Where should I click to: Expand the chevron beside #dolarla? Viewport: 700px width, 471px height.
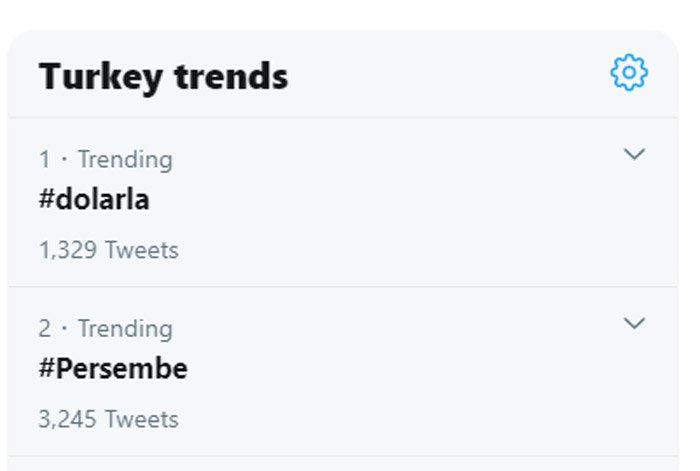(634, 154)
